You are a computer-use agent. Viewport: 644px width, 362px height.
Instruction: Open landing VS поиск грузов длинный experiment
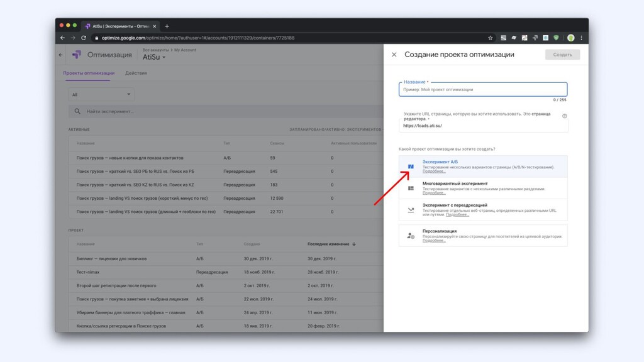click(x=146, y=212)
